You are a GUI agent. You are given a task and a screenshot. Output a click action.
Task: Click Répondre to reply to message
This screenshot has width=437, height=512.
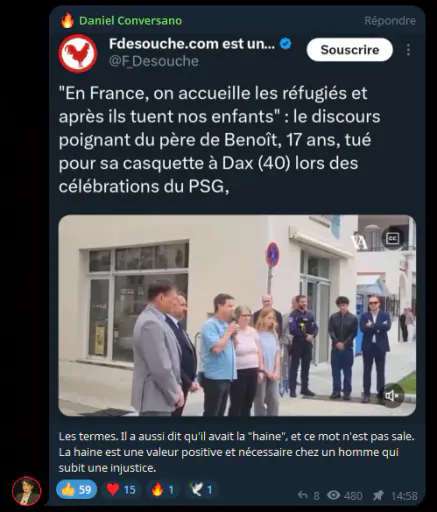pyautogui.click(x=390, y=21)
